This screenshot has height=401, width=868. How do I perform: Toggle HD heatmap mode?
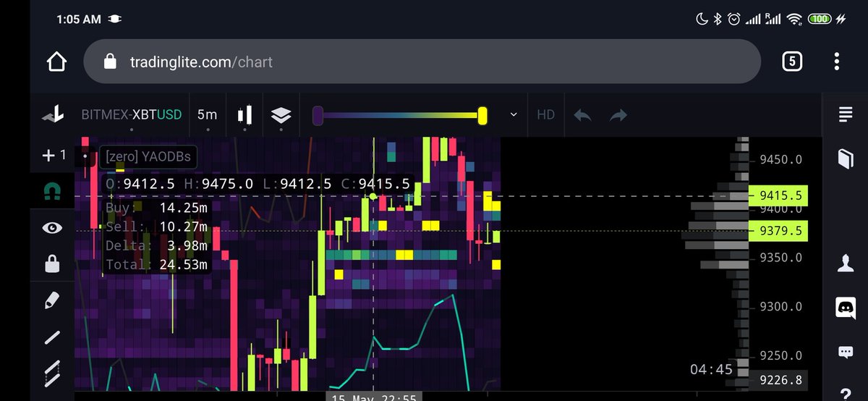click(x=546, y=114)
